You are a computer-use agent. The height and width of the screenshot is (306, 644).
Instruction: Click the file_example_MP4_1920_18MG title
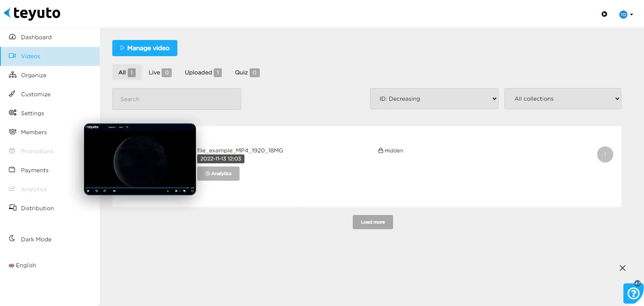pyautogui.click(x=240, y=150)
